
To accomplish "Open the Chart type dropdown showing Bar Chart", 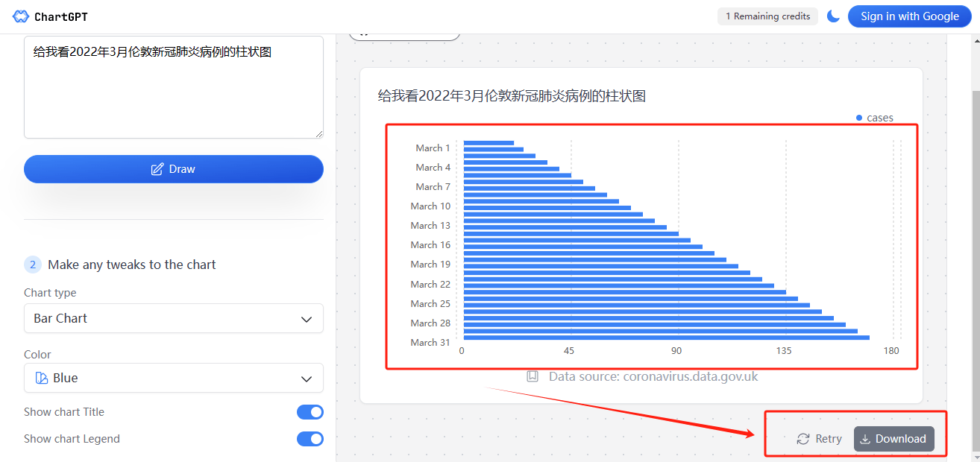I will [x=173, y=318].
